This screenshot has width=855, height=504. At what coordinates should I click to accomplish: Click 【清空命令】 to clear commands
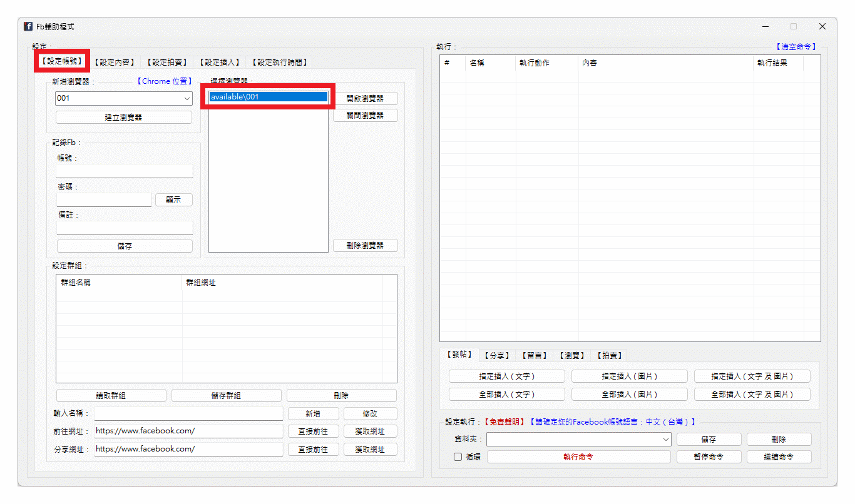(x=796, y=46)
